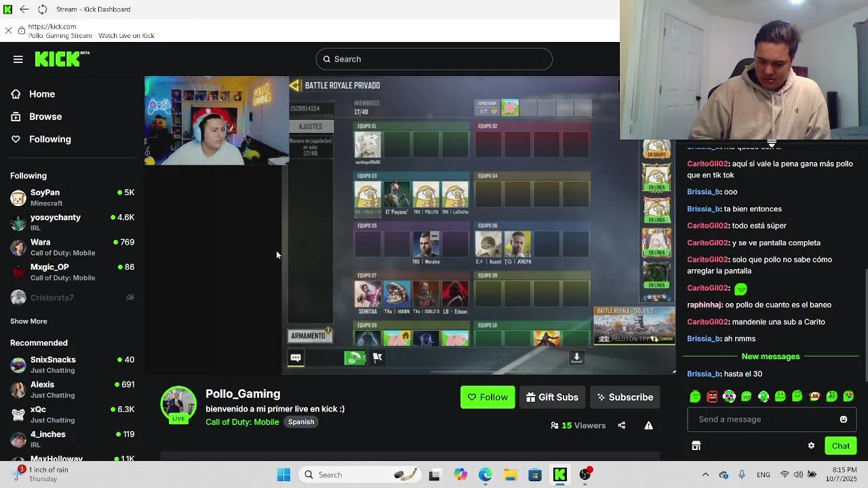Open File Explorer from the taskbar

pyautogui.click(x=510, y=475)
